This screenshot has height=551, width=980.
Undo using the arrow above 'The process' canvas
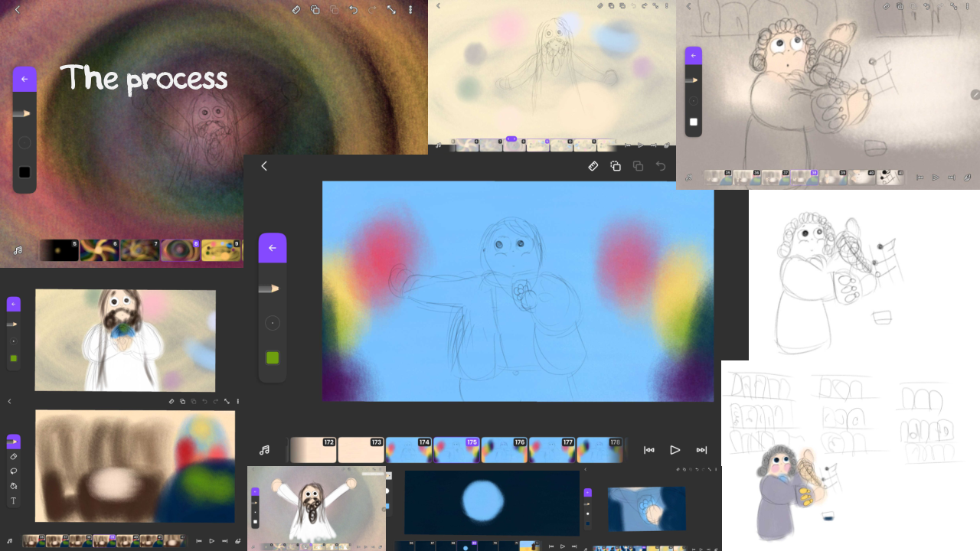click(353, 10)
